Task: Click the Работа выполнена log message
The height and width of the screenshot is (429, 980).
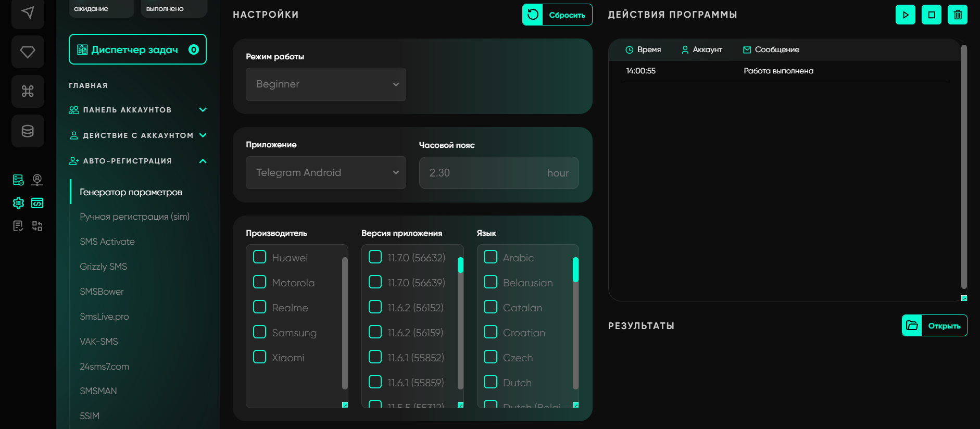Action: click(778, 71)
